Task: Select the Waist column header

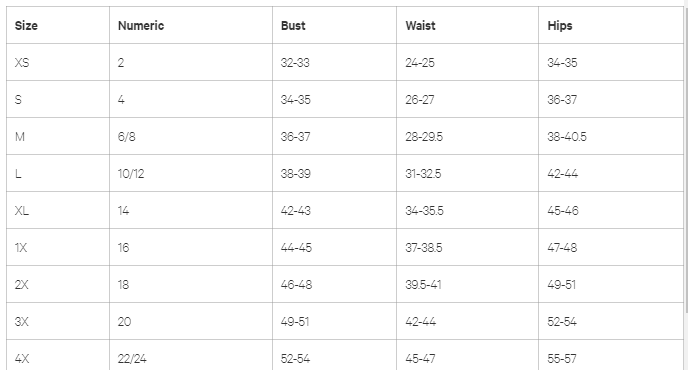Action: pyautogui.click(x=420, y=25)
